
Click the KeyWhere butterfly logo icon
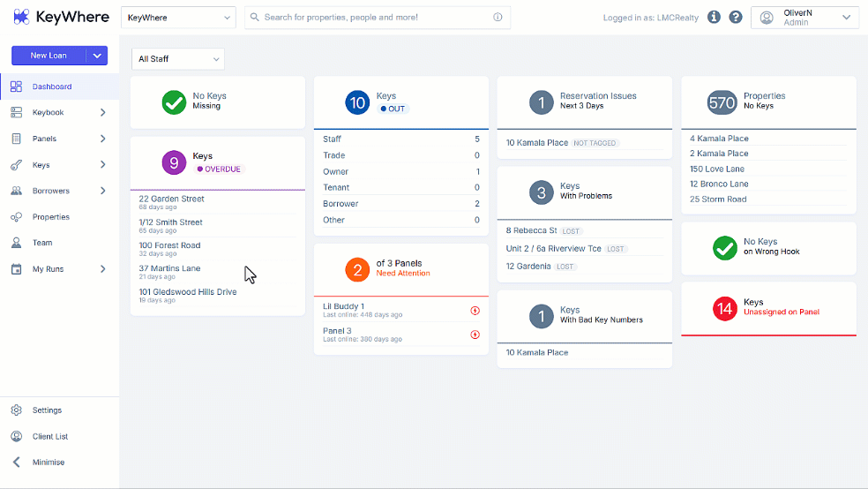[x=21, y=17]
